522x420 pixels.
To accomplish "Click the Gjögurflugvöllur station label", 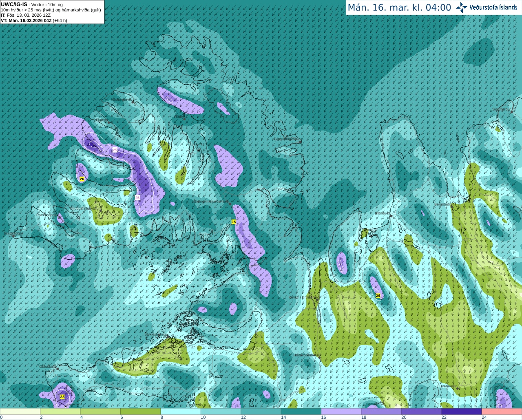I will point(287,139).
